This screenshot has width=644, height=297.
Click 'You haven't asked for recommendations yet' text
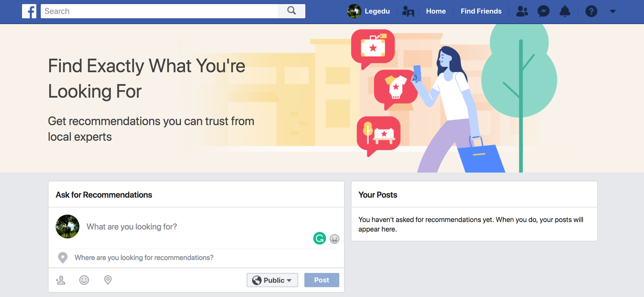point(471,224)
